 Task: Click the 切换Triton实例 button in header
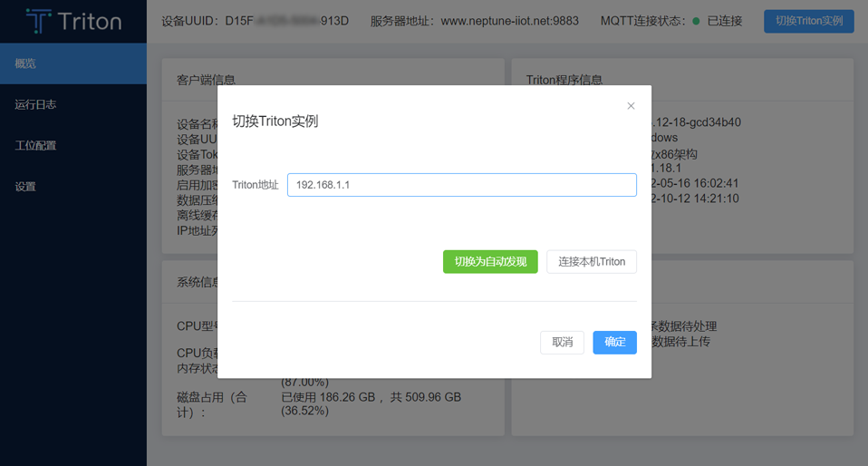[x=809, y=21]
